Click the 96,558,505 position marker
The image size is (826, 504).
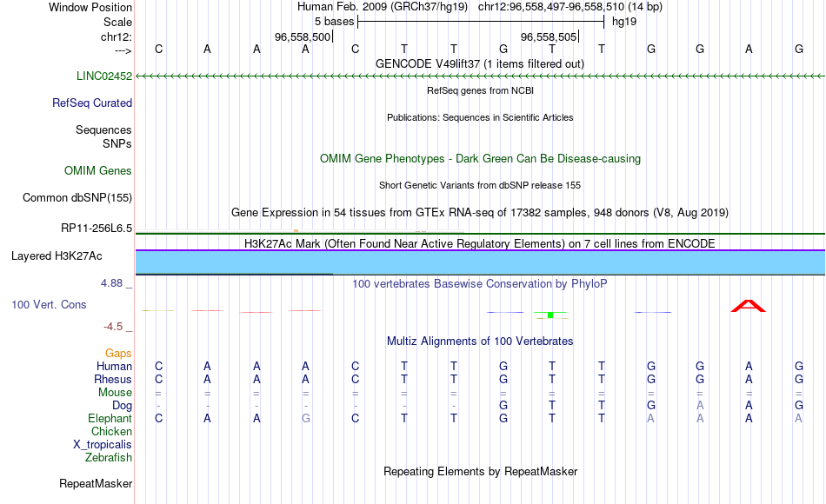click(549, 36)
